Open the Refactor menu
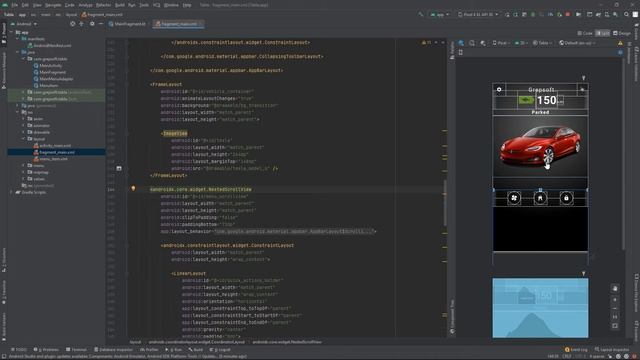Image resolution: width=640 pixels, height=360 pixels. pos(103,5)
